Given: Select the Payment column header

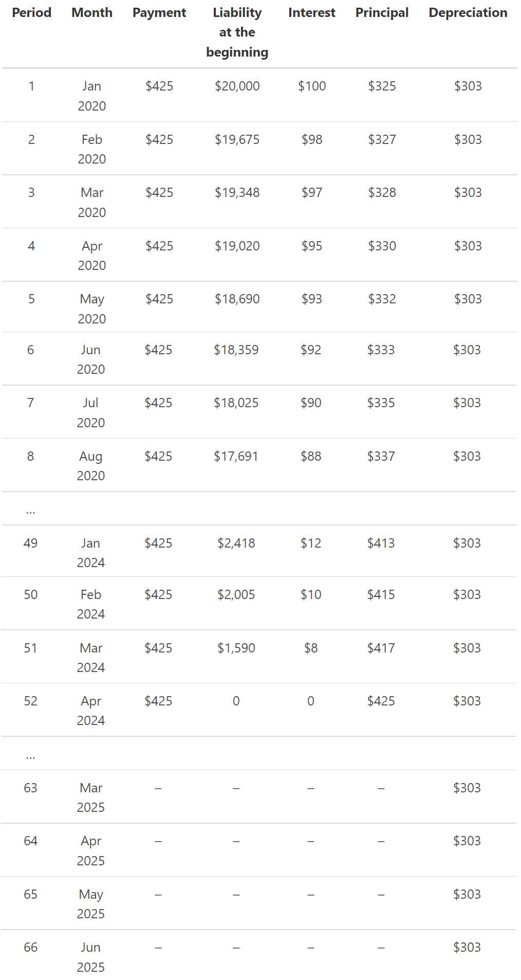Looking at the screenshot, I should pyautogui.click(x=159, y=13).
